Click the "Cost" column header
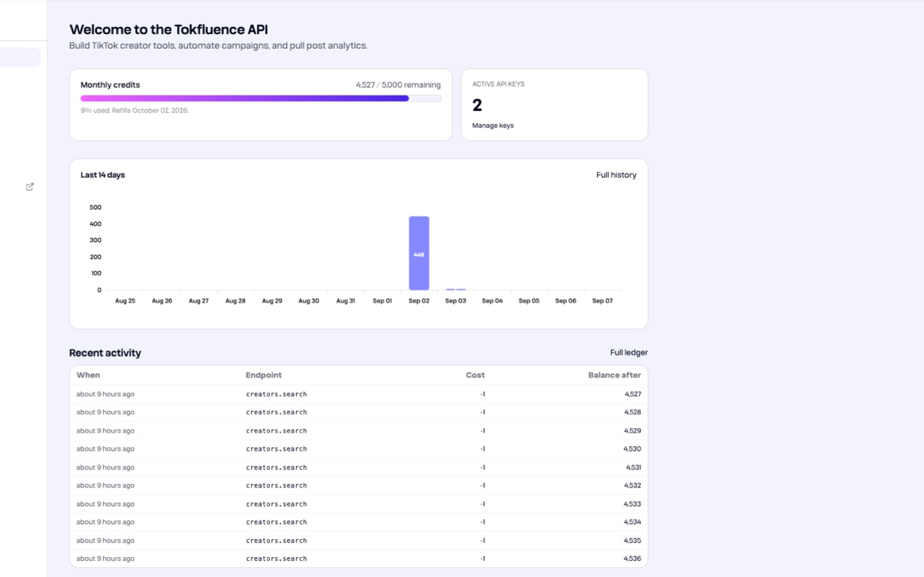The image size is (924, 577). tap(475, 375)
